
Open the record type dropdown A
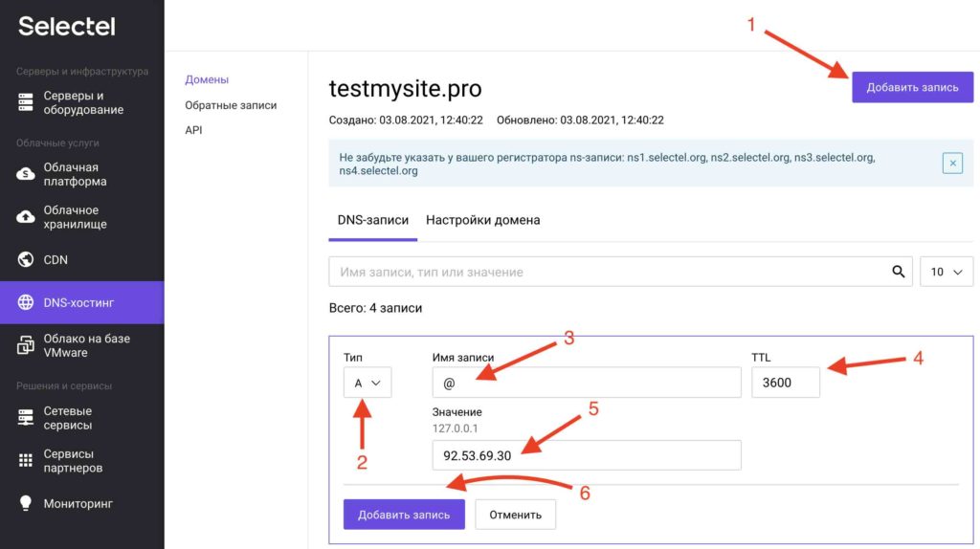coord(367,383)
